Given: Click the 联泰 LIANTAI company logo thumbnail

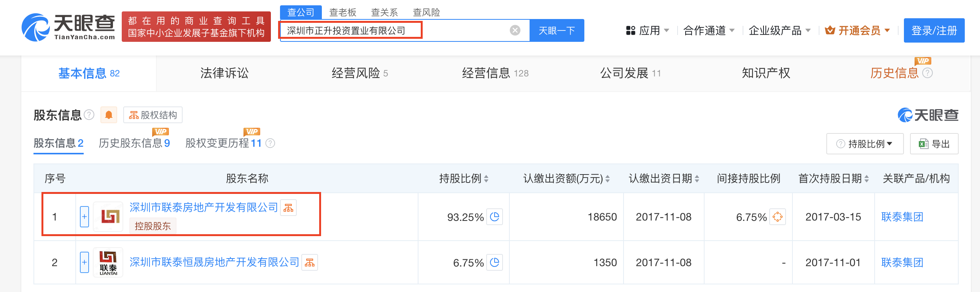Looking at the screenshot, I should (x=108, y=262).
